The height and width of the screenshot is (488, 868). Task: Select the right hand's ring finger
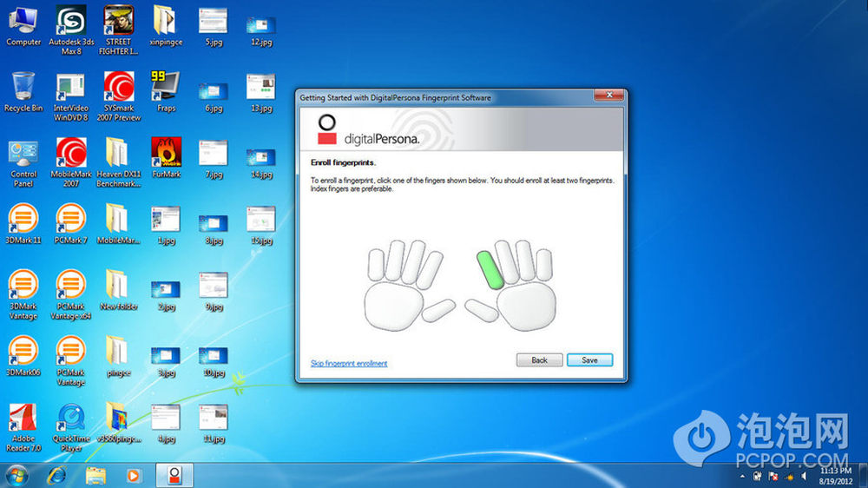525,260
